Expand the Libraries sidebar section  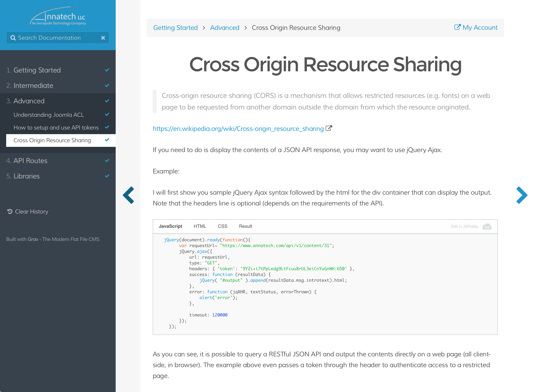point(27,176)
